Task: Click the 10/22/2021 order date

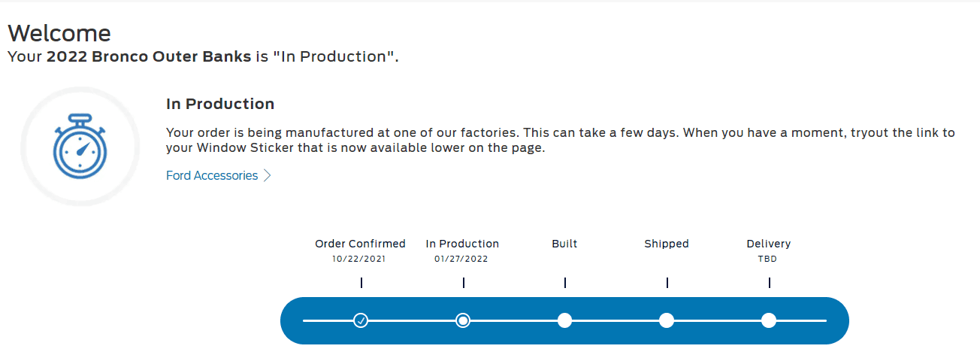Action: (360, 259)
